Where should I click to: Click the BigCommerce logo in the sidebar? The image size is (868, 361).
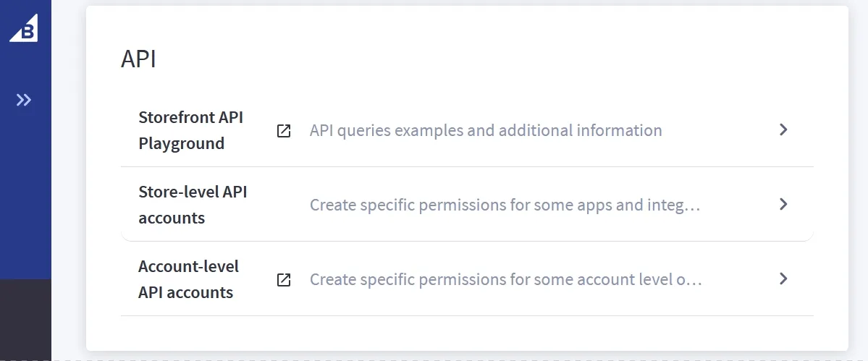pyautogui.click(x=24, y=28)
